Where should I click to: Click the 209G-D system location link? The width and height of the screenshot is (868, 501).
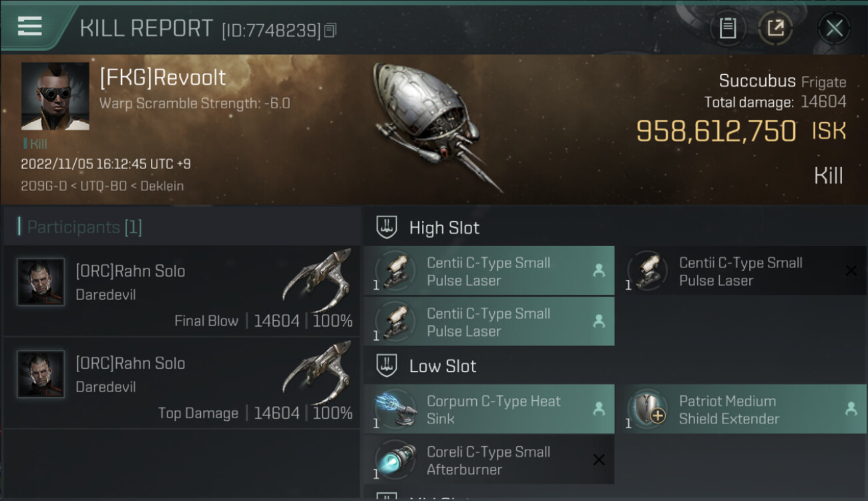pyautogui.click(x=44, y=186)
